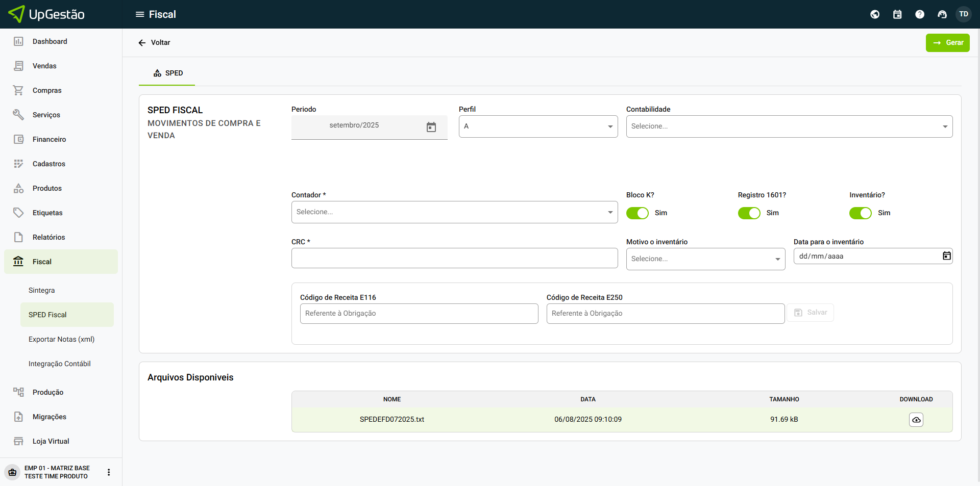Go back using the Voltar link
This screenshot has height=486, width=980.
coord(154,43)
